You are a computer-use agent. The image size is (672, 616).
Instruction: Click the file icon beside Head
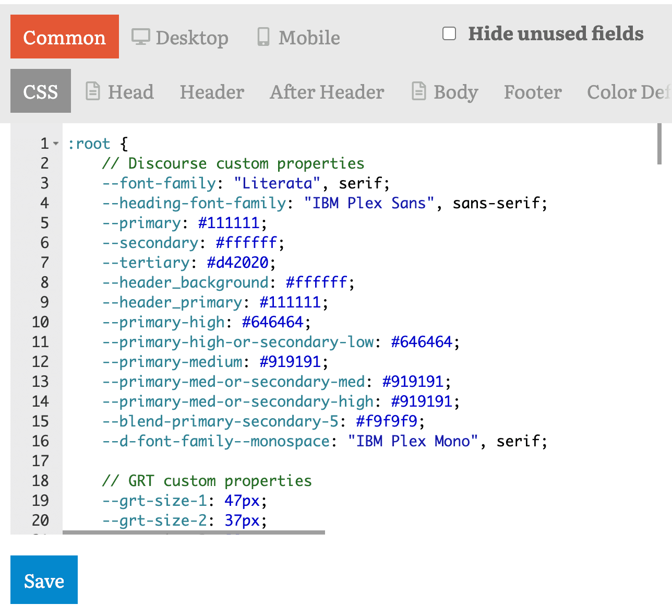pos(92,91)
